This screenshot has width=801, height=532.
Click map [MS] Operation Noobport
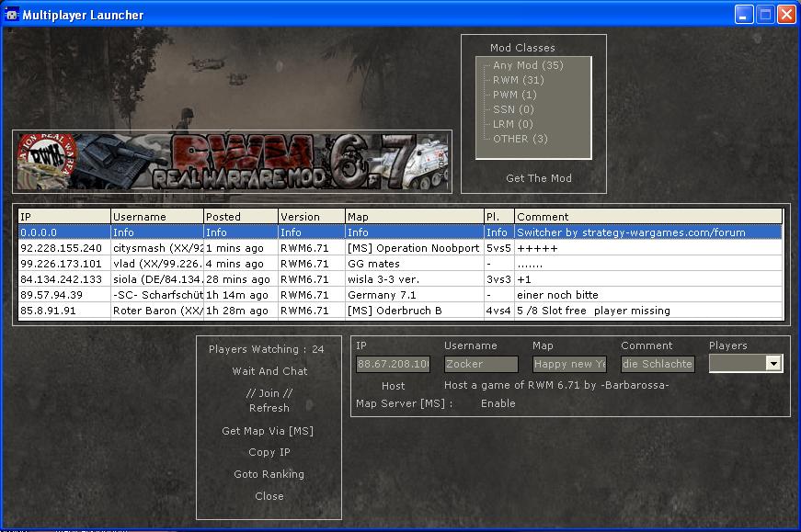coord(413,248)
